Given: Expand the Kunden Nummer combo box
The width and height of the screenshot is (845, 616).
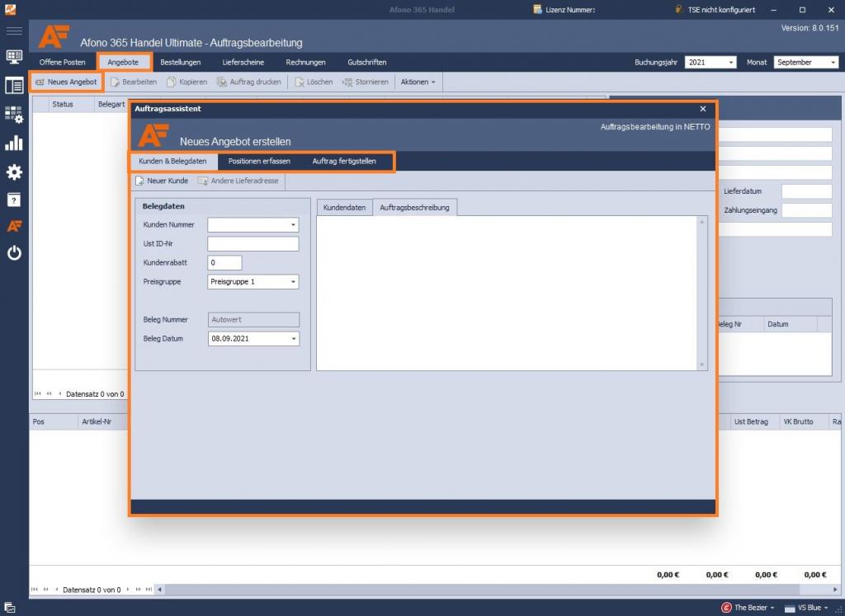Looking at the screenshot, I should (293, 224).
